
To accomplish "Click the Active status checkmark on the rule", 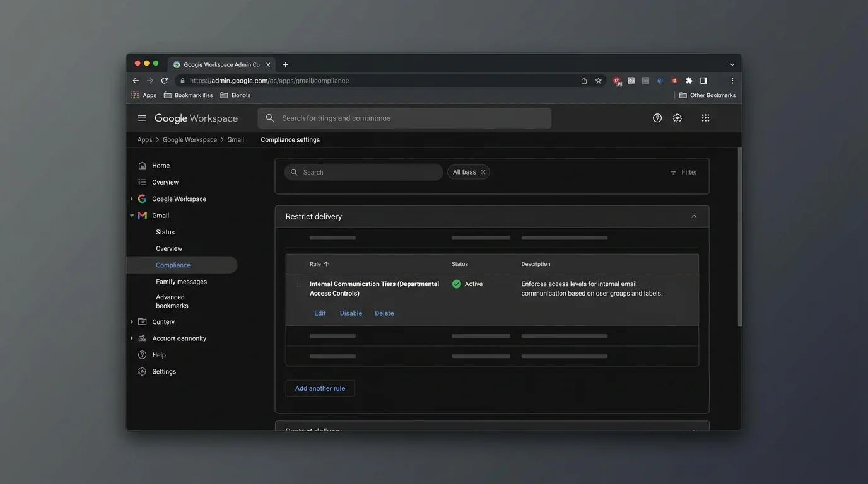I will coord(456,284).
